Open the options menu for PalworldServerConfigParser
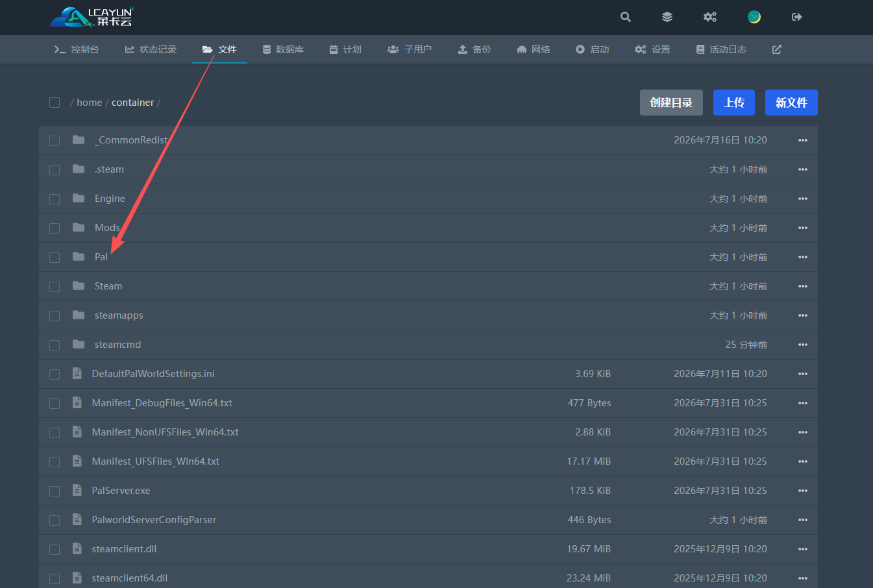This screenshot has height=588, width=873. pyautogui.click(x=803, y=520)
